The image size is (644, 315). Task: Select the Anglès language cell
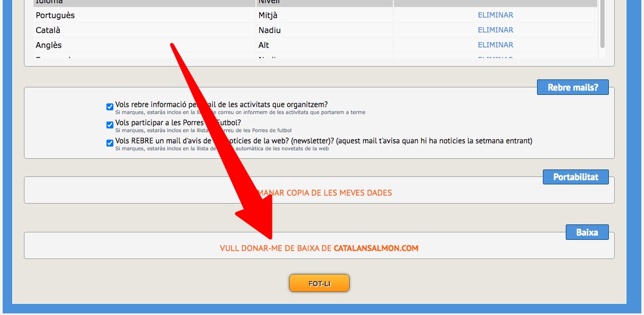click(x=48, y=45)
